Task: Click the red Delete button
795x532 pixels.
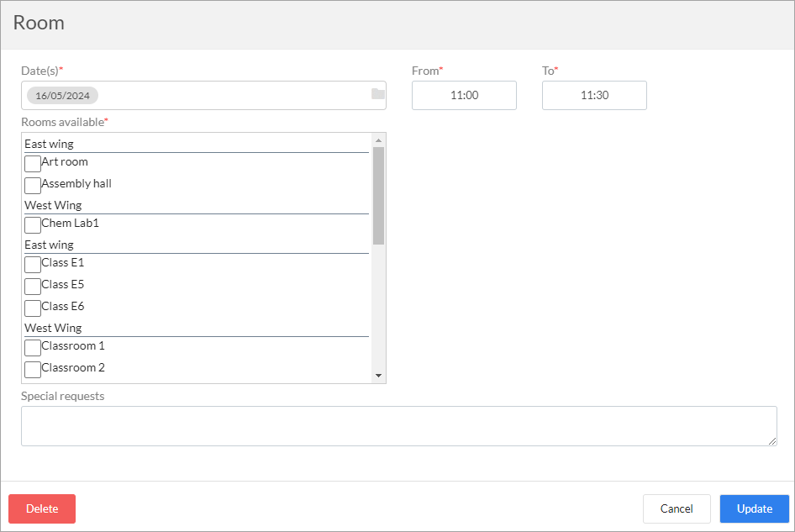Action: [42, 508]
